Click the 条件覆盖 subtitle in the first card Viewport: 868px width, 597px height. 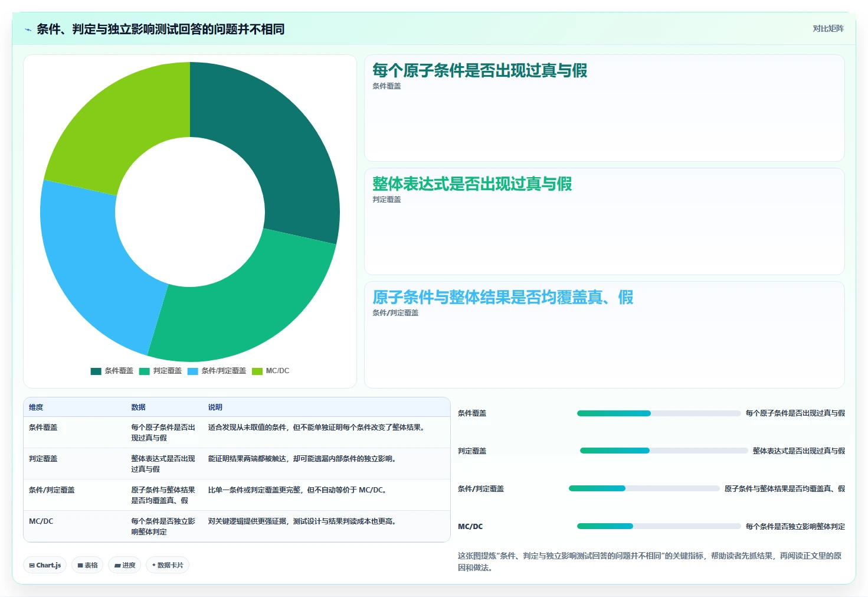(386, 86)
